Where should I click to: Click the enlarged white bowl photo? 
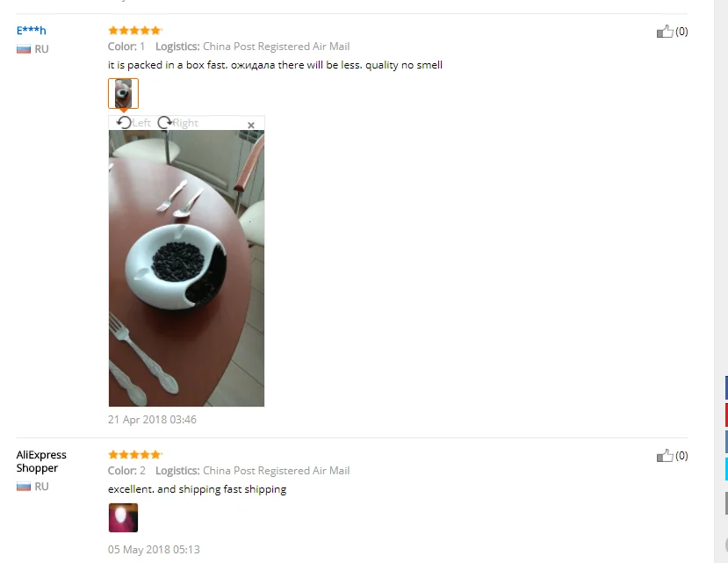click(x=187, y=268)
